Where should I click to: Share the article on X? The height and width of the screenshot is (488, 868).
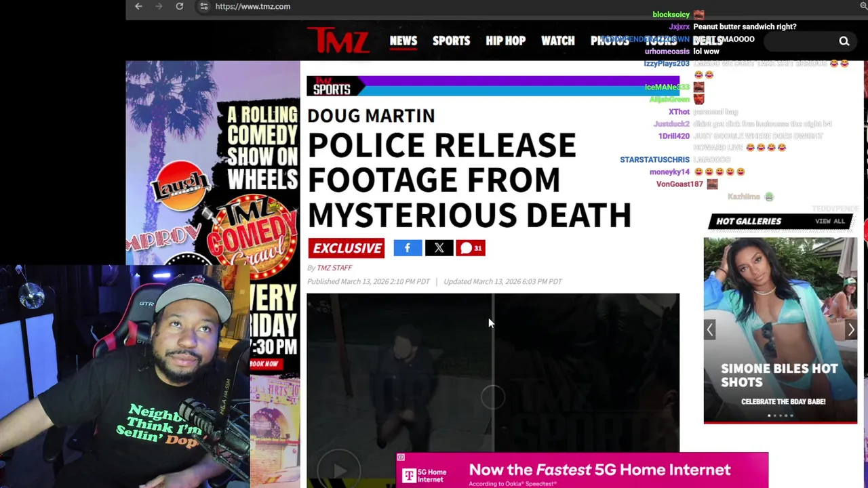(x=439, y=248)
